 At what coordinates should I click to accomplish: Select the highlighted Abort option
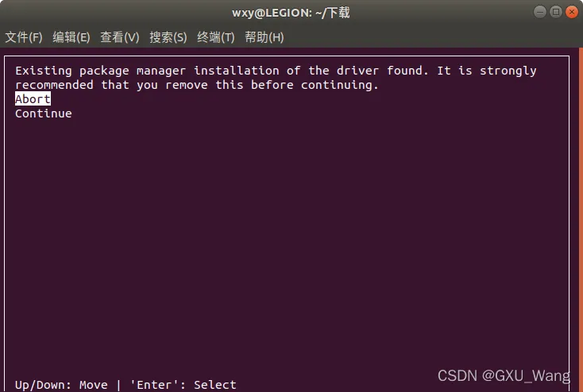coord(33,99)
